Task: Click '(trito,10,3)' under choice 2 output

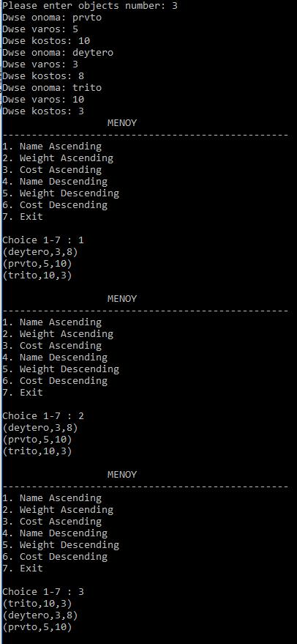Action: coord(37,451)
